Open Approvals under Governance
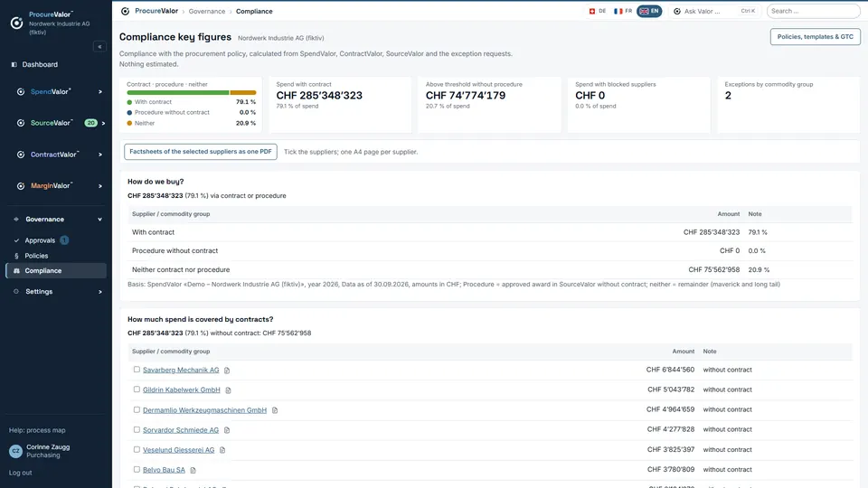Image resolution: width=868 pixels, height=488 pixels. 40,240
